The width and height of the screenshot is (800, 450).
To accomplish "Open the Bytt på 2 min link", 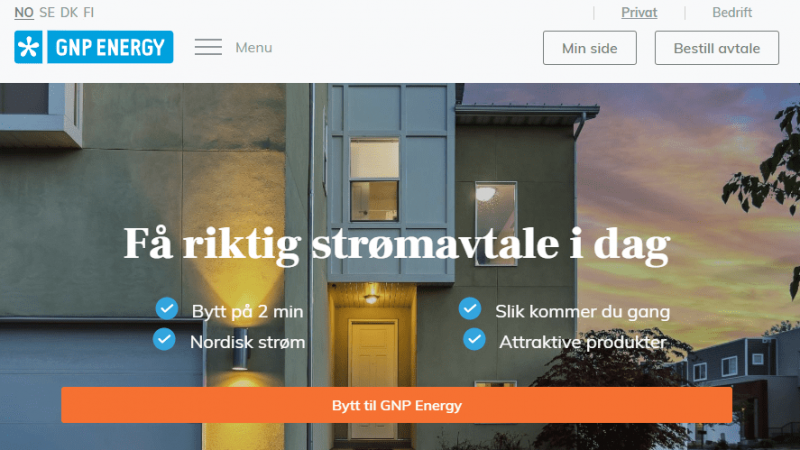I will coord(247,312).
